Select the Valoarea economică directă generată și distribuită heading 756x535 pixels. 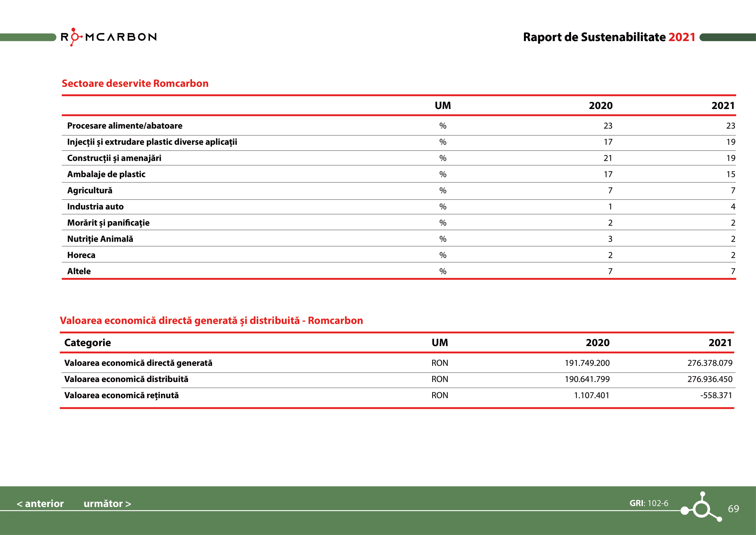pos(211,321)
